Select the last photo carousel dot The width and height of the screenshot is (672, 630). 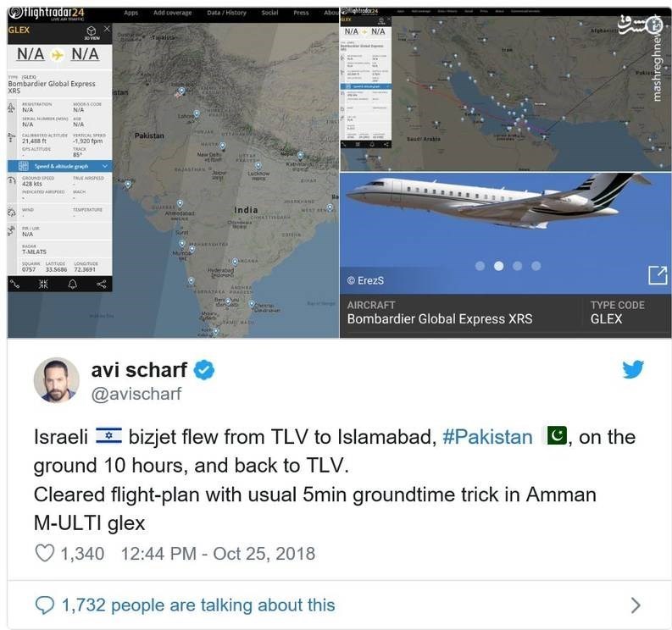[536, 266]
